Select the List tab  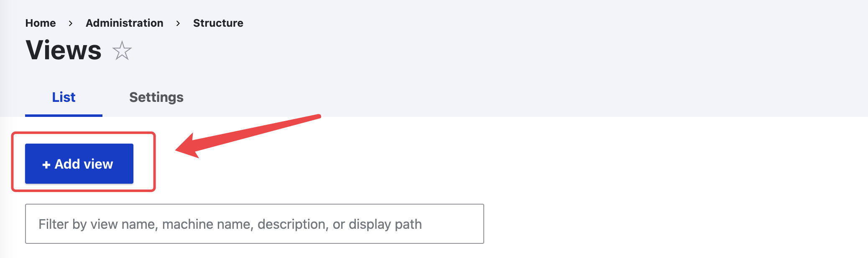pyautogui.click(x=64, y=97)
